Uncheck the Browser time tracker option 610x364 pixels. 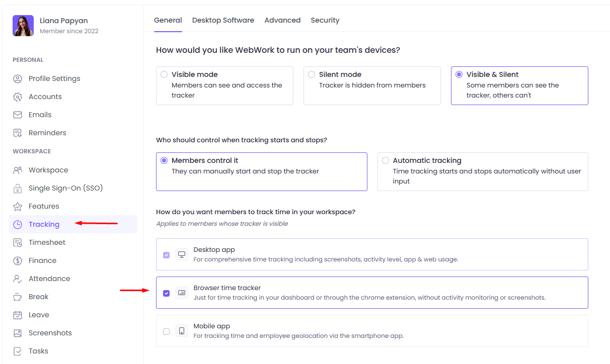(166, 293)
